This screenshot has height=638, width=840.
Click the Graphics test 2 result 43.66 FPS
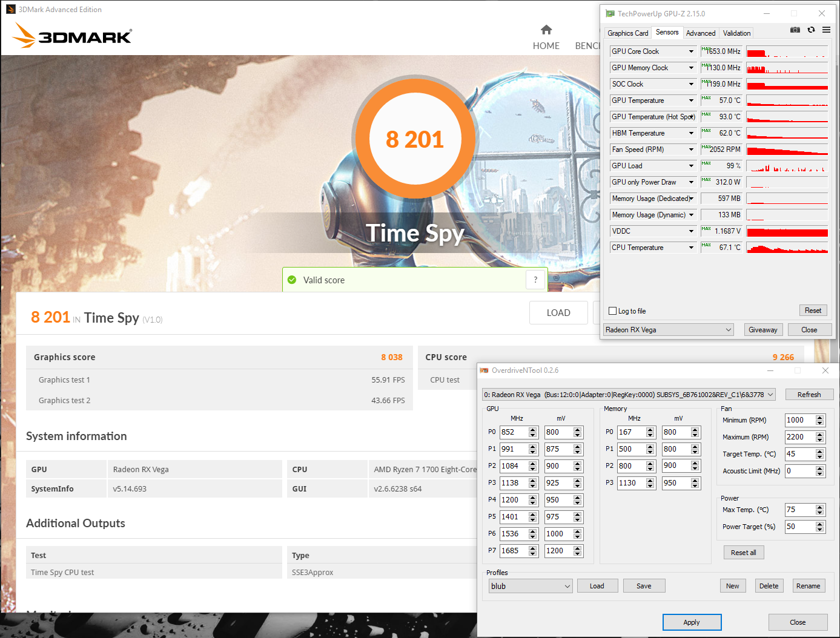pos(388,401)
